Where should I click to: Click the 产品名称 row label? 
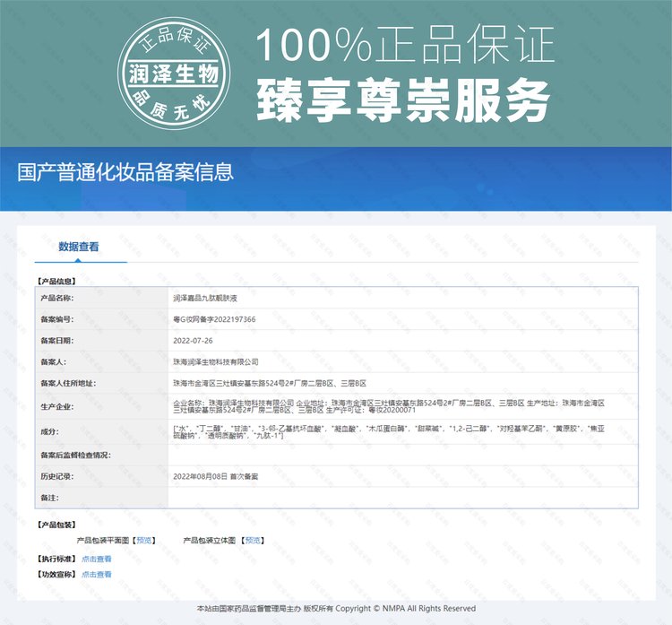57,298
